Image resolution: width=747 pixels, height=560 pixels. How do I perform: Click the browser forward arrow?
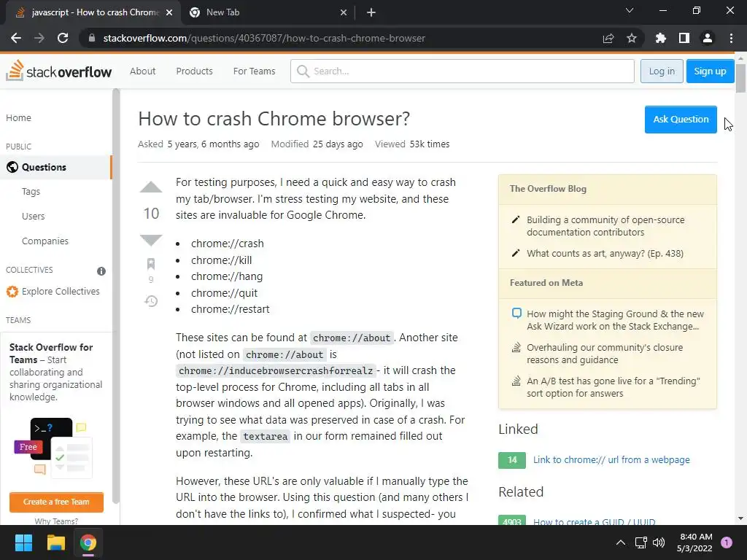point(39,38)
